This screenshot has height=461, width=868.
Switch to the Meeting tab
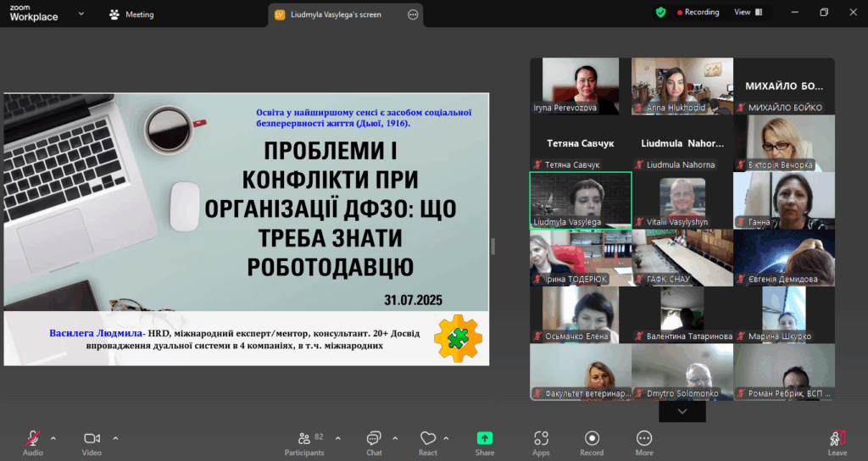click(x=131, y=14)
